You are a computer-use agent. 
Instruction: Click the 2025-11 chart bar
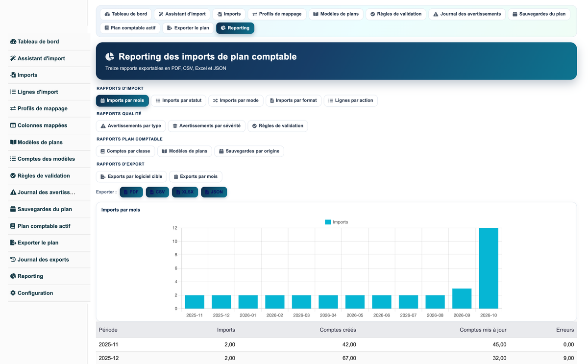(195, 302)
